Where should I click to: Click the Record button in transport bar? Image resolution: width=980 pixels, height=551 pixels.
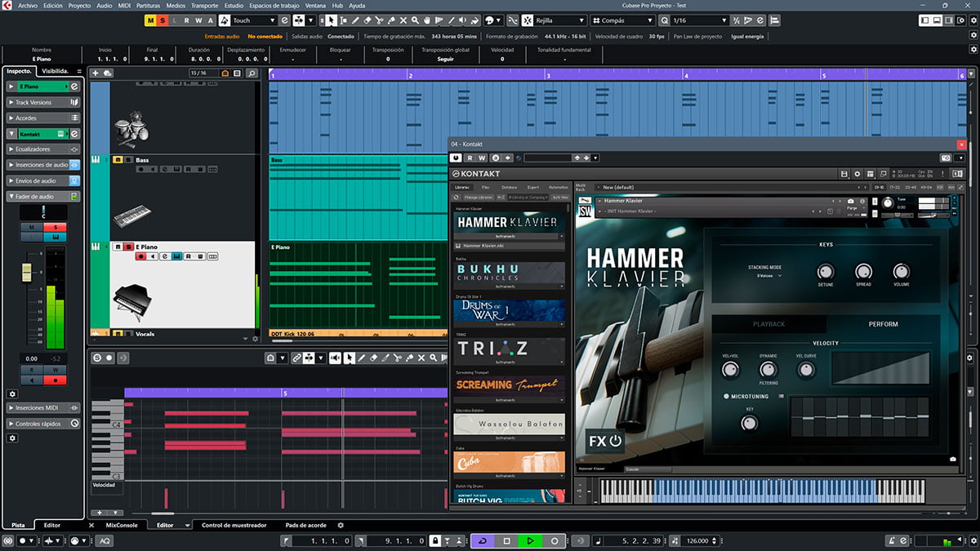(554, 540)
